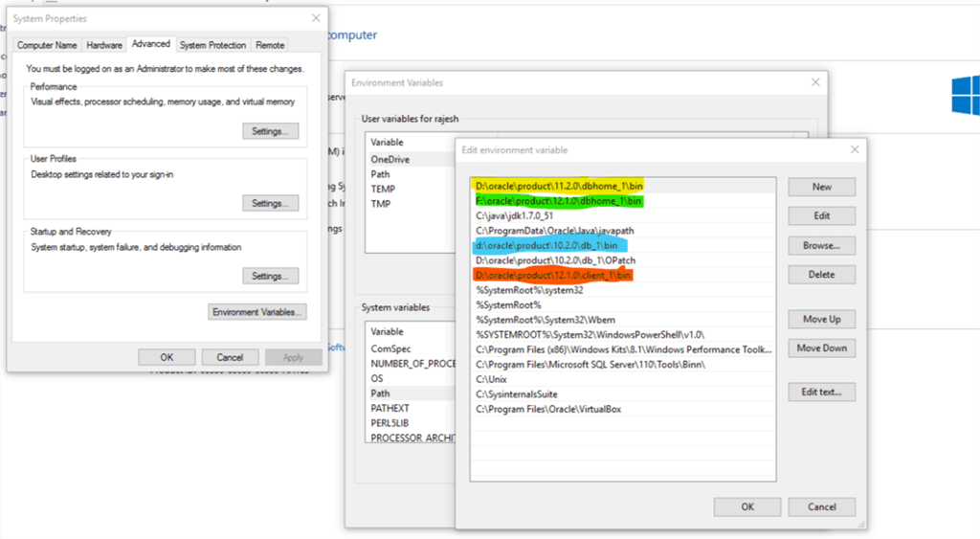Confirm Edit environment variable with OK

coord(747,507)
